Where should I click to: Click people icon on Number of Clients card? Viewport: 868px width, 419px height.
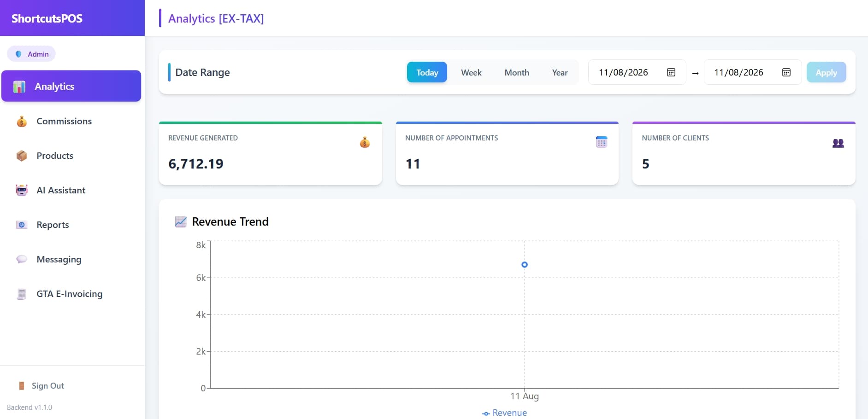(x=838, y=143)
